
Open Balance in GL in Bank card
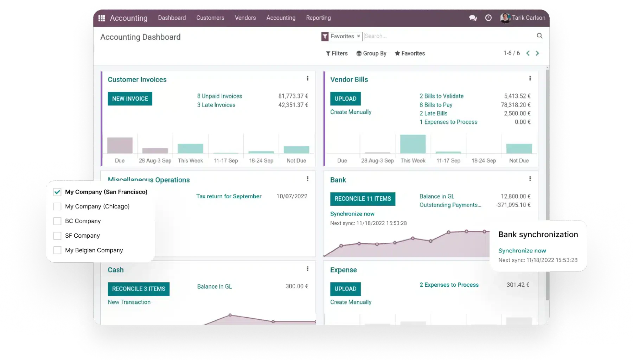(437, 196)
